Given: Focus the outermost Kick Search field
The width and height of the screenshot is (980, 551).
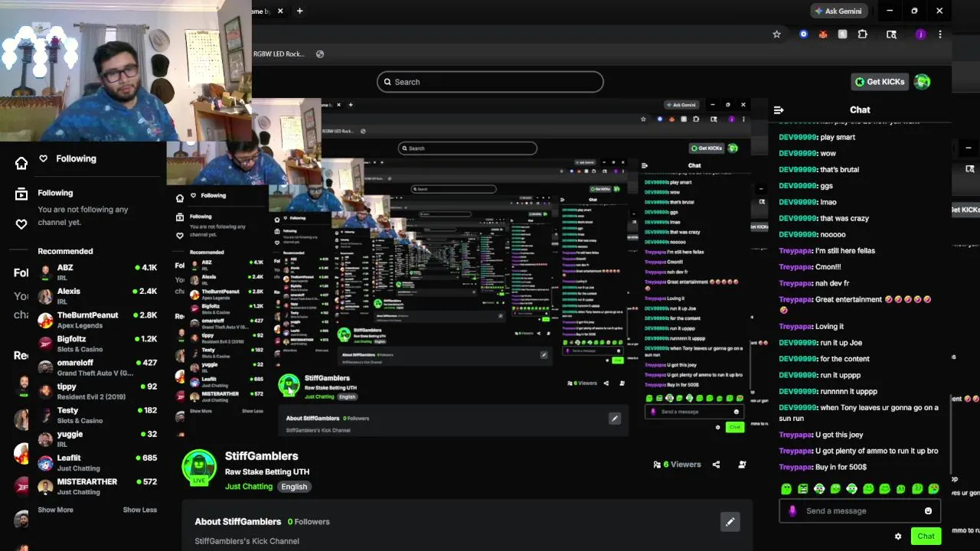Looking at the screenshot, I should (x=490, y=82).
